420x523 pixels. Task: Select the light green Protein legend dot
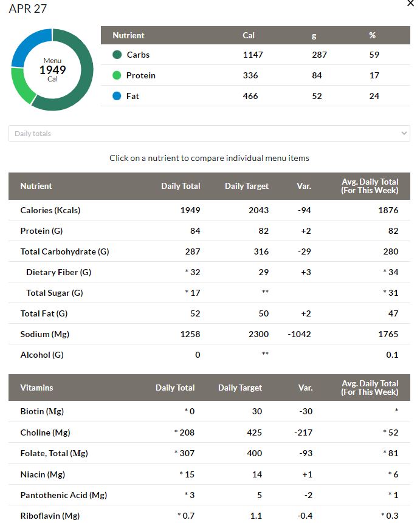click(x=117, y=75)
